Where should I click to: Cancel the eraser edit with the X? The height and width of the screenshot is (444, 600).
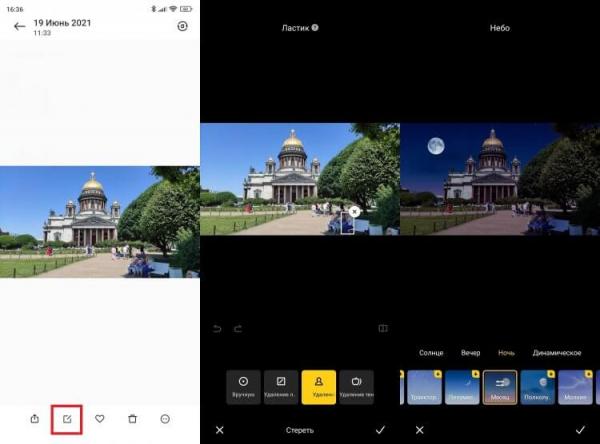tap(220, 430)
